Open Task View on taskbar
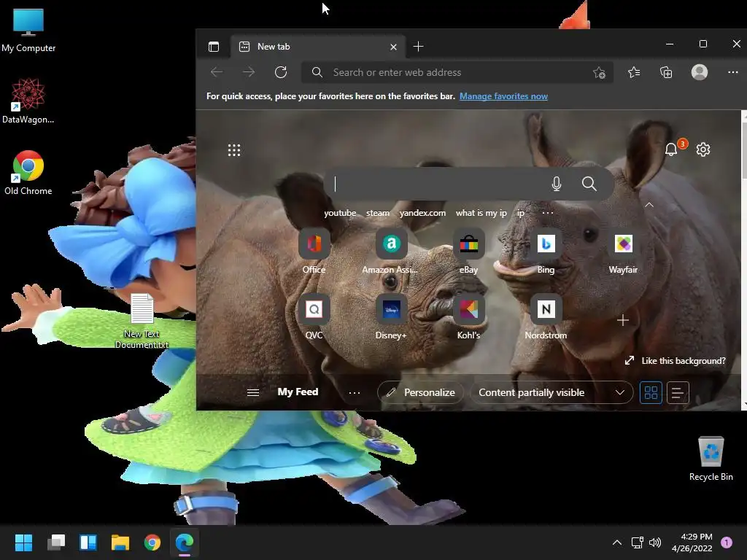This screenshot has width=747, height=560. coord(55,542)
